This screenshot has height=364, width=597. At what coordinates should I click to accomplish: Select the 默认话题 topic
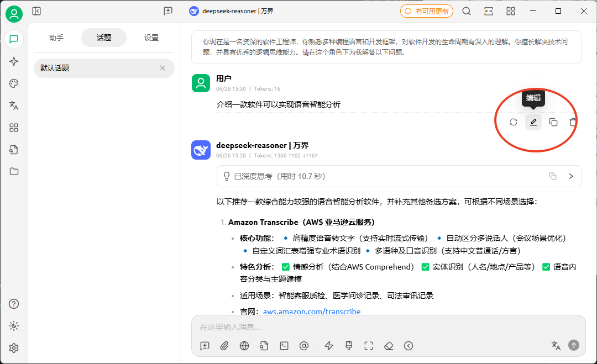pos(104,68)
